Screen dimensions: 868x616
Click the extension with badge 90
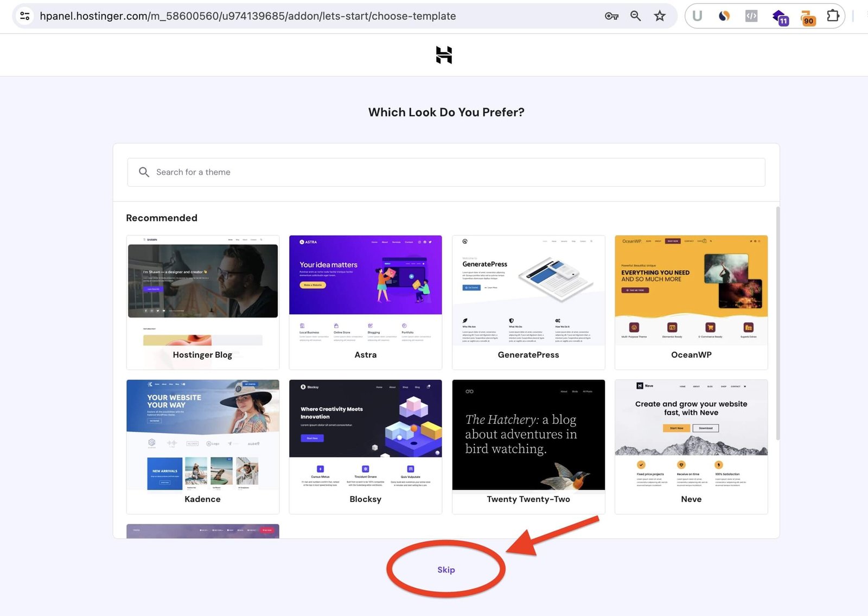click(808, 17)
